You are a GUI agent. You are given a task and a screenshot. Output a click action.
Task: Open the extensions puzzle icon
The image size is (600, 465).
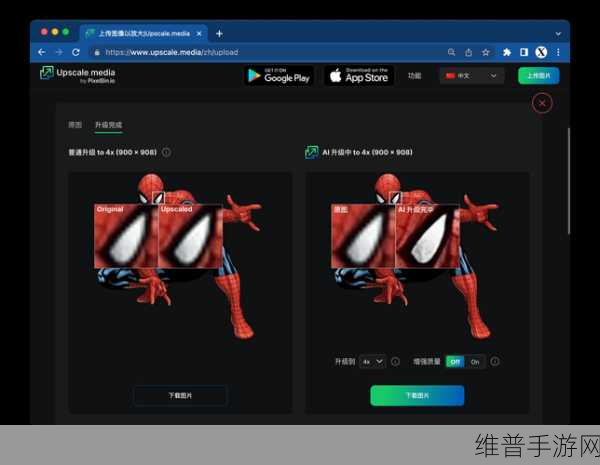coord(507,52)
